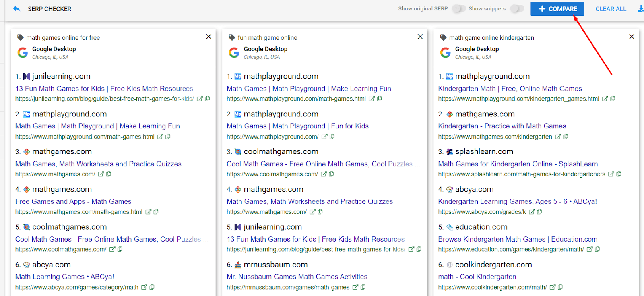The width and height of the screenshot is (644, 296).
Task: Open mathplayground math-games.html externally in first panel
Action: pyautogui.click(x=160, y=137)
